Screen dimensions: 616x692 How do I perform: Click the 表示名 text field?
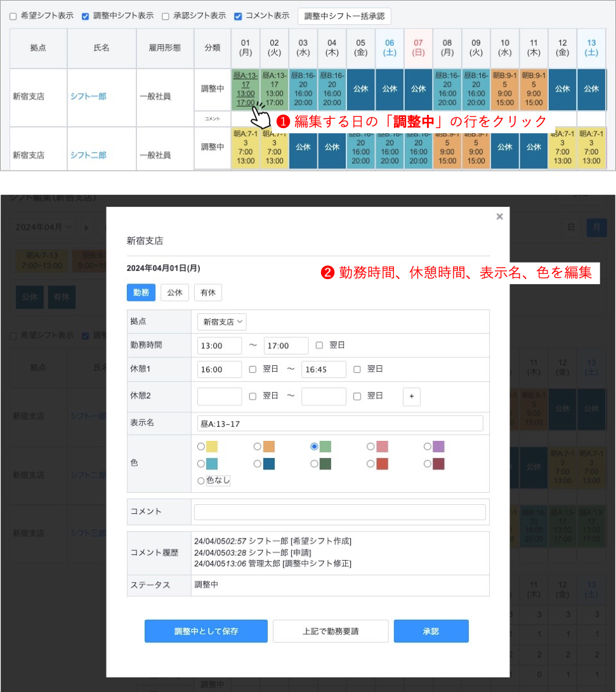point(340,424)
